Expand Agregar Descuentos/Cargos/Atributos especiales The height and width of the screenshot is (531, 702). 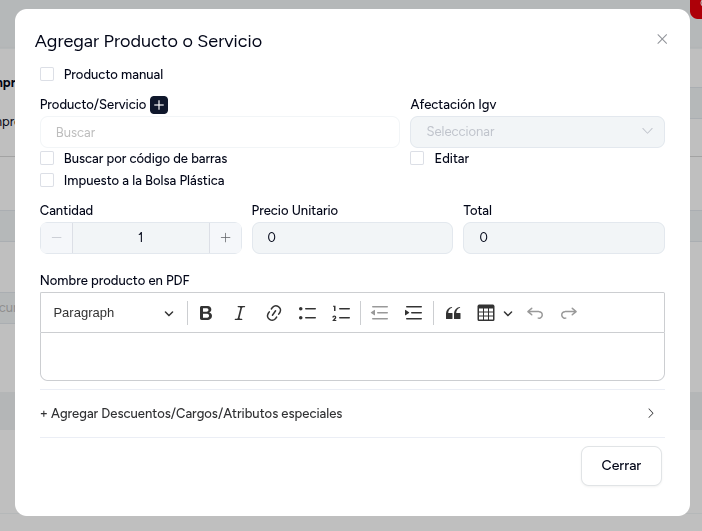click(352, 413)
